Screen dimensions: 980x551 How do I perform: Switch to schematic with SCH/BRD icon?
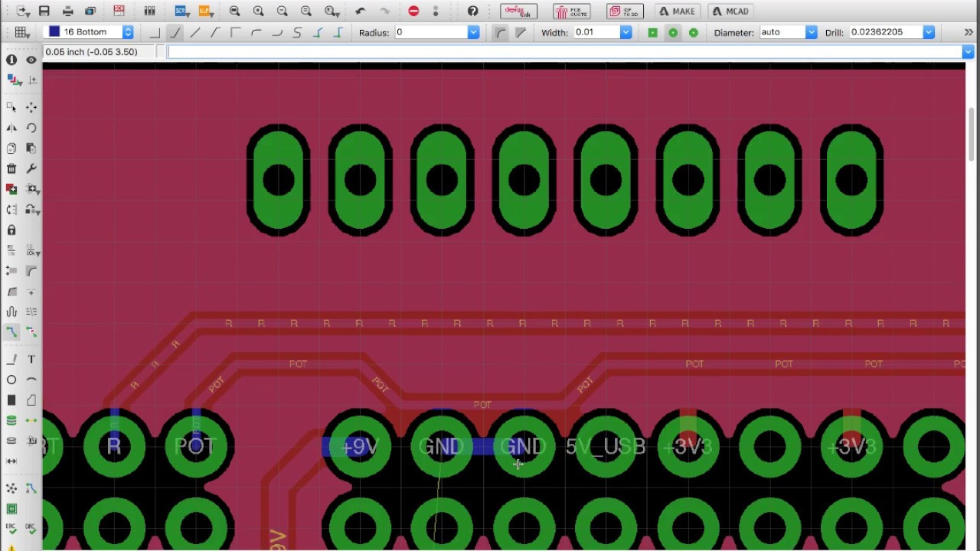coord(119,11)
